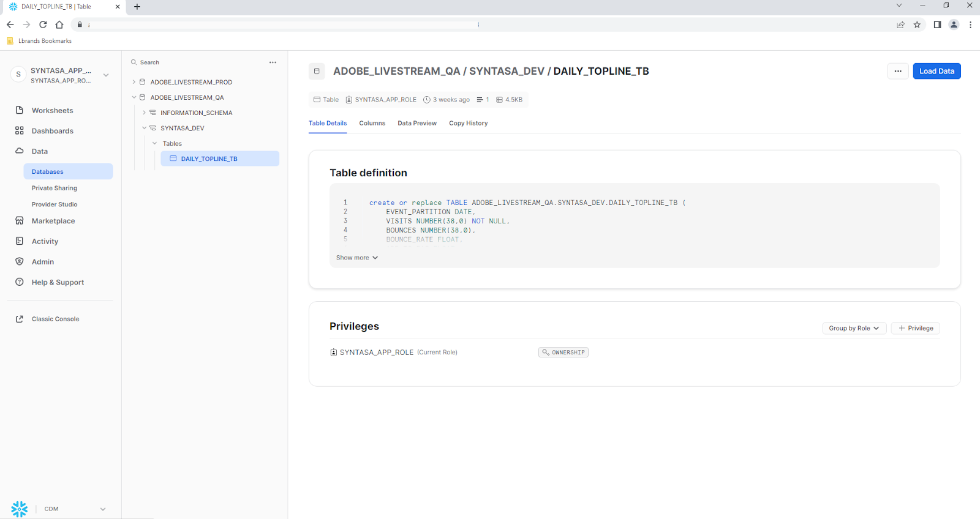The height and width of the screenshot is (519, 980).
Task: Launch the Classic Console link
Action: click(x=55, y=319)
